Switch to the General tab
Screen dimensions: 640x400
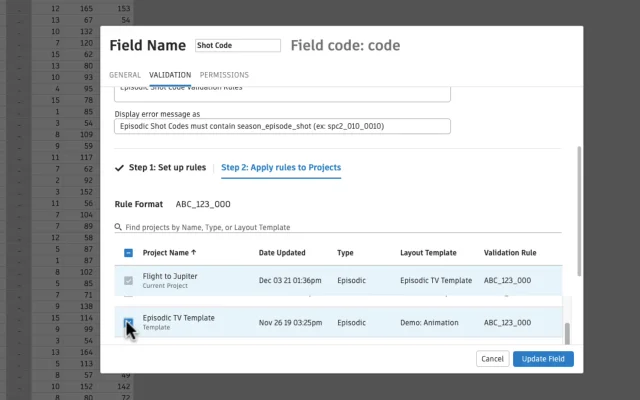tap(124, 75)
